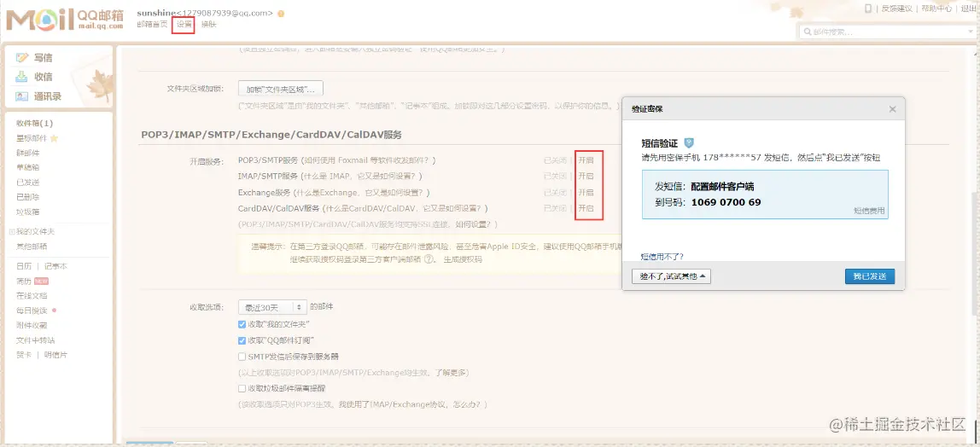The height and width of the screenshot is (447, 980).
Task: Click the NEW badge next to 简历
Action: (x=41, y=281)
